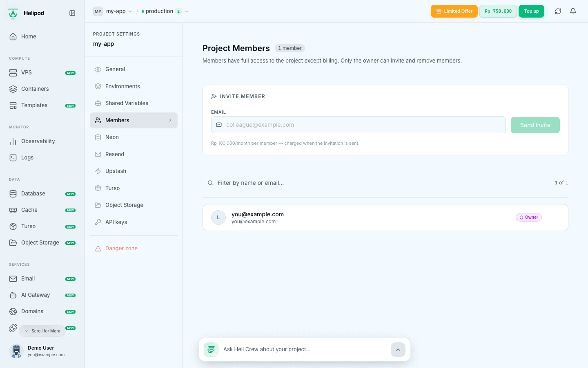Click the Members chevron arrow

point(170,120)
